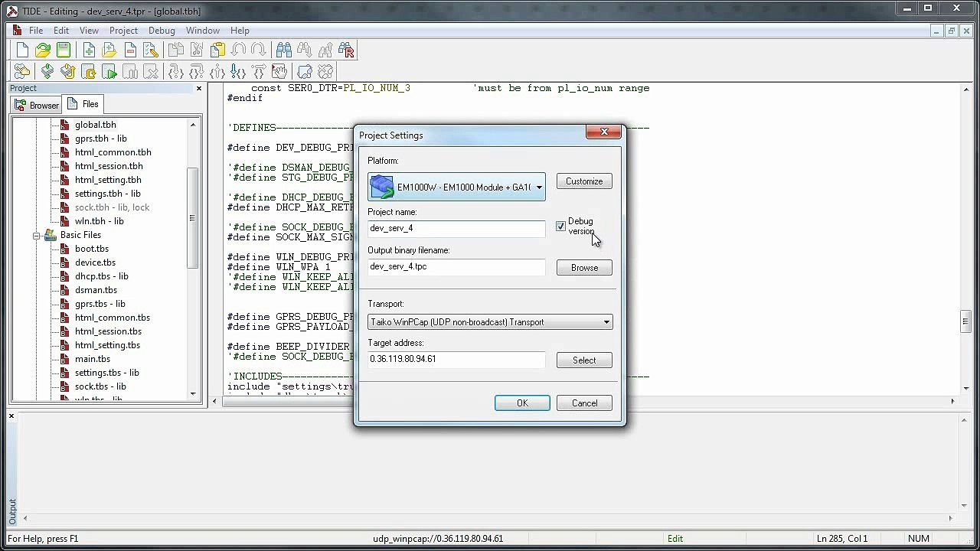This screenshot has height=551, width=980.
Task: Switch to the Files tab
Action: (83, 104)
